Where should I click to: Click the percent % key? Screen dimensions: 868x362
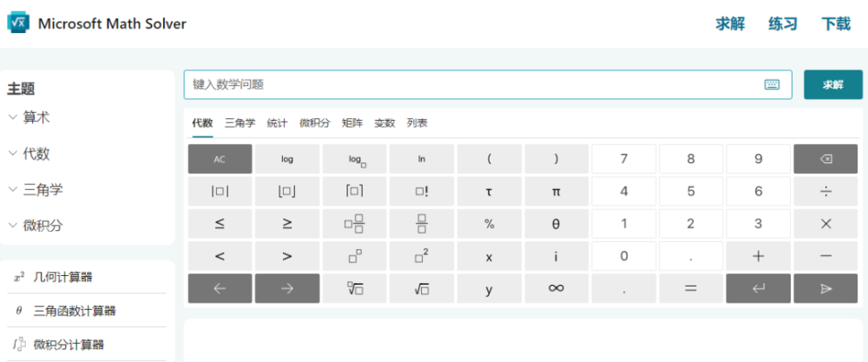point(489,224)
